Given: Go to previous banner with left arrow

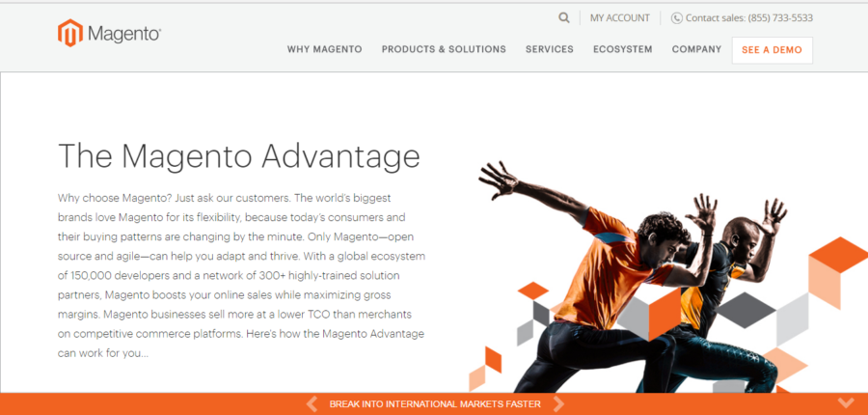Looking at the screenshot, I should (x=312, y=404).
